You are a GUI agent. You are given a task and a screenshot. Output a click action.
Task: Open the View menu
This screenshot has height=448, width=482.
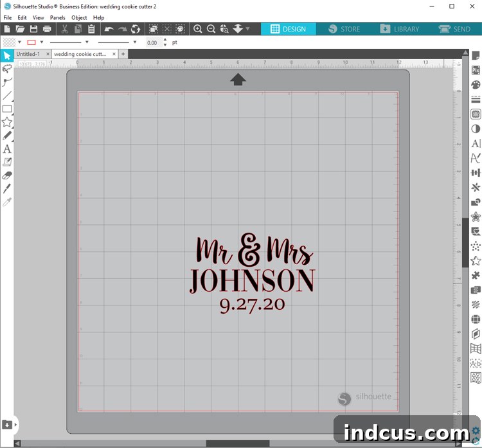[38, 17]
